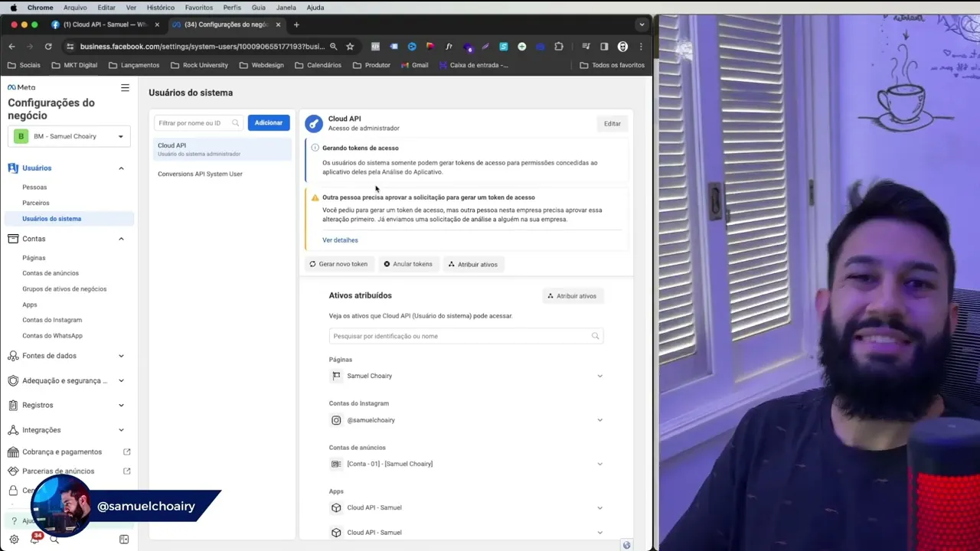
Task: Open the Janela menu
Action: pos(286,8)
